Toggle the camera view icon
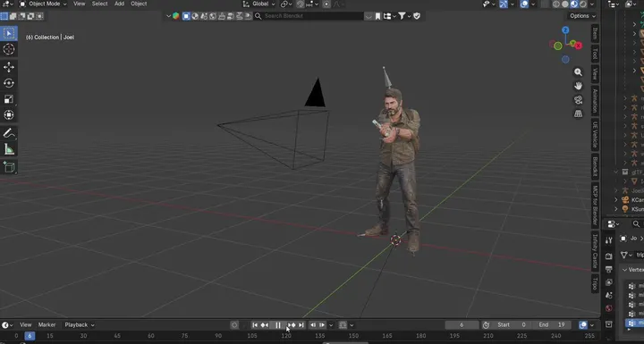Screen dimensions: 644x344 click(x=579, y=100)
